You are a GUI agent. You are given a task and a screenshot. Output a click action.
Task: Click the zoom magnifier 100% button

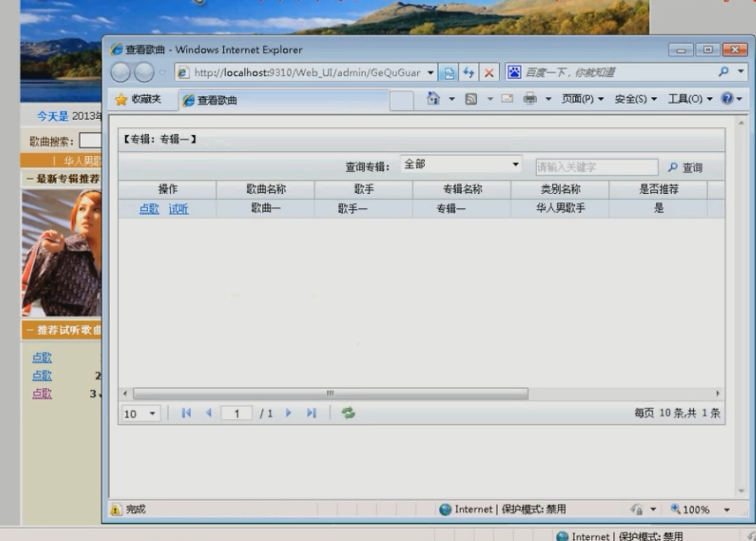[690, 510]
